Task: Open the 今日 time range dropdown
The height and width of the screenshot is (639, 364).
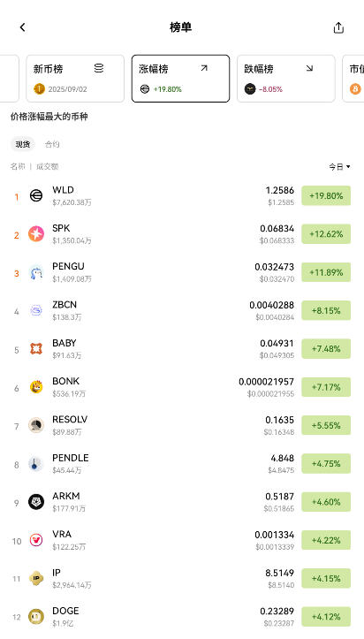Action: click(x=339, y=167)
